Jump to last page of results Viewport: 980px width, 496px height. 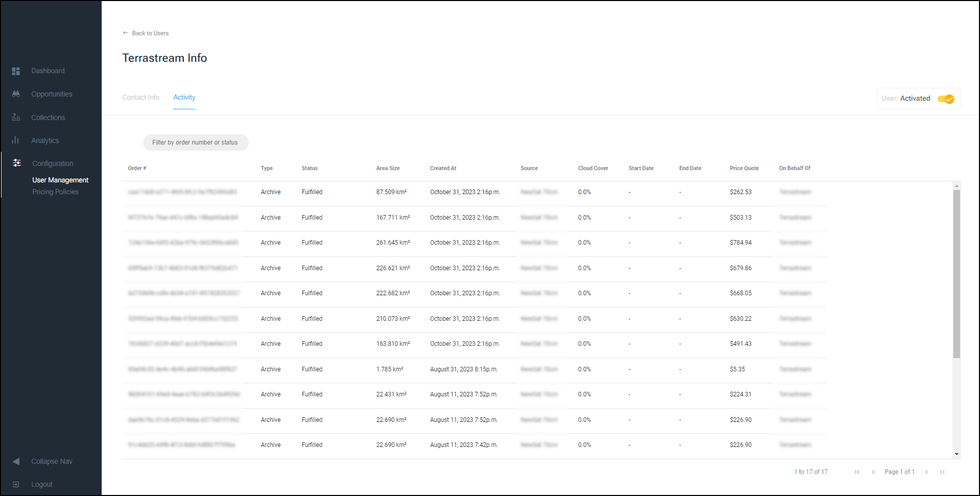click(x=942, y=472)
